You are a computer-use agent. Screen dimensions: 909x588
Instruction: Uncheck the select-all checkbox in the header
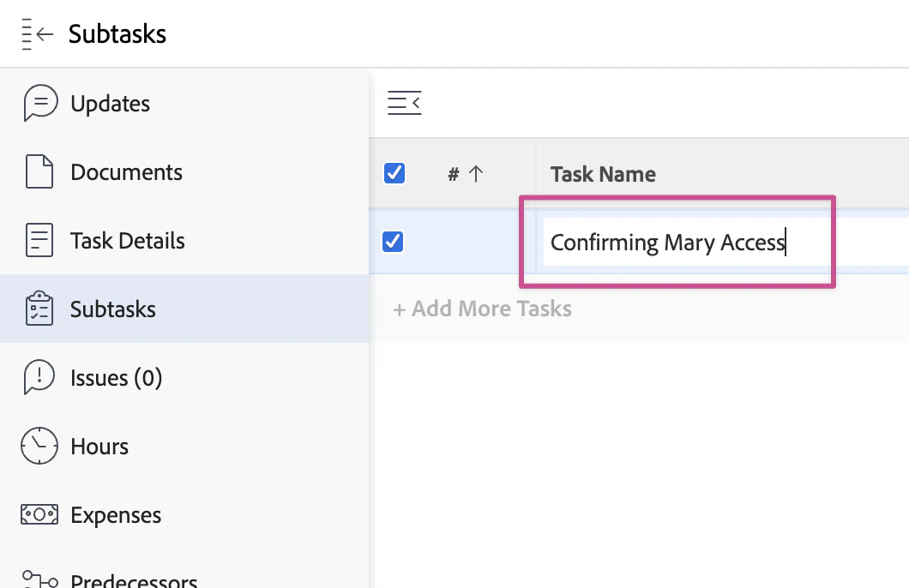[394, 173]
